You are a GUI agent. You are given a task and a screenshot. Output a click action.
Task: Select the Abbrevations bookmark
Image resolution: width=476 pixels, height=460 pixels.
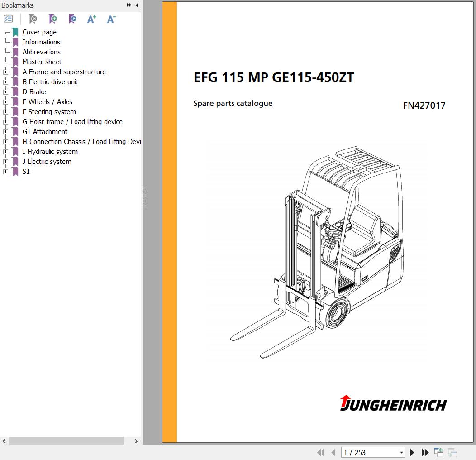[41, 52]
